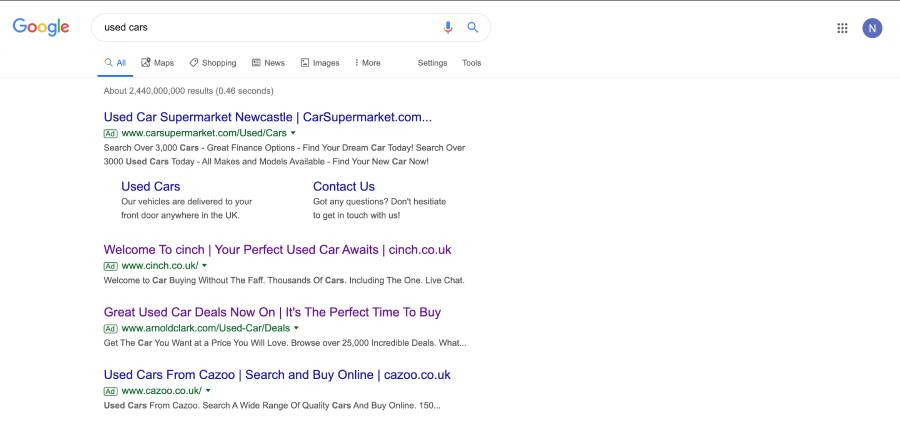900x429 pixels.
Task: Switch to the Images tab
Action: (320, 63)
